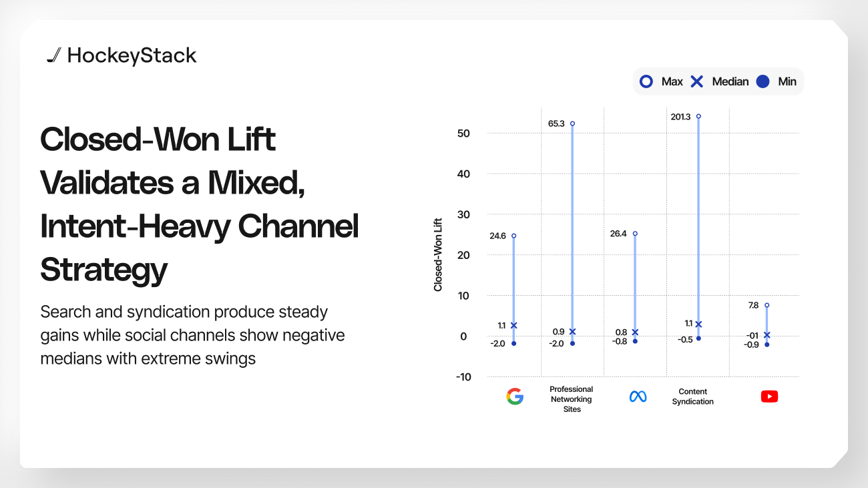Click the Min filled-dot legend marker
Image resolution: width=868 pixels, height=488 pixels.
pyautogui.click(x=763, y=81)
